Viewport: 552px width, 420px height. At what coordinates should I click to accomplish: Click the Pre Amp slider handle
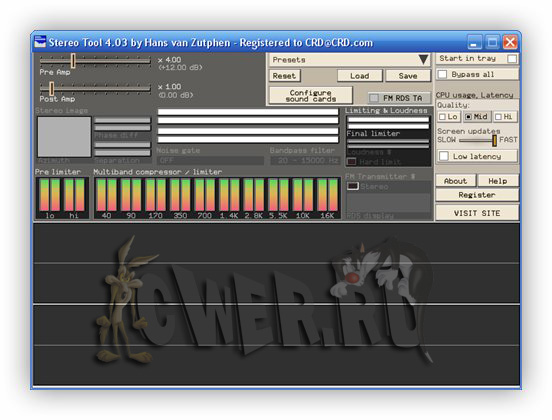[73, 61]
